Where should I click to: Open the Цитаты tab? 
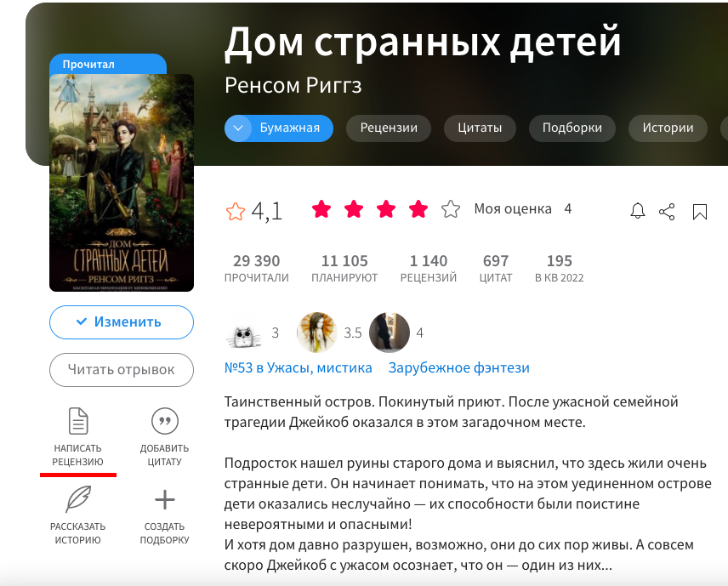[x=480, y=128]
